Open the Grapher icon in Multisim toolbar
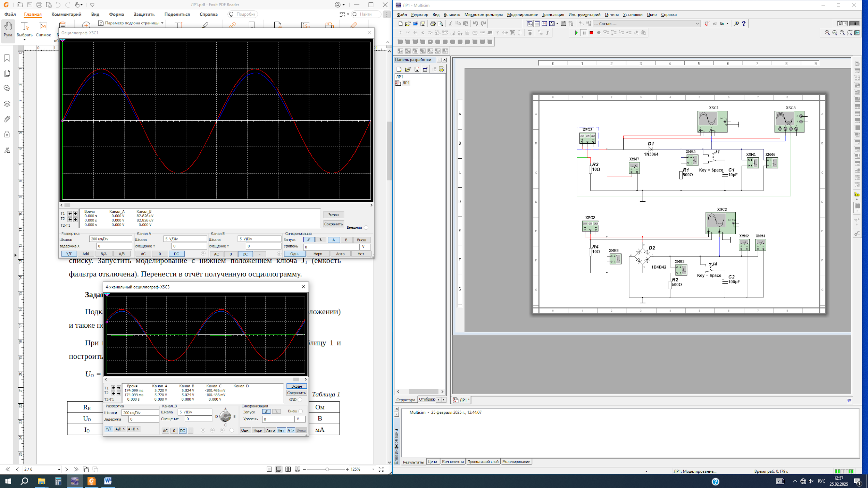The height and width of the screenshot is (488, 868). (x=552, y=24)
